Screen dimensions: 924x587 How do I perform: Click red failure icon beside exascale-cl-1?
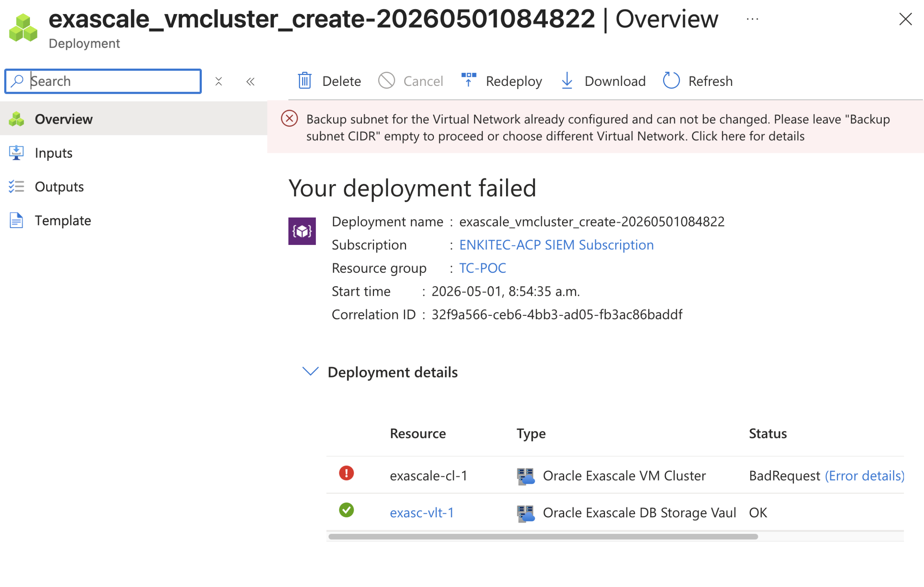(346, 473)
